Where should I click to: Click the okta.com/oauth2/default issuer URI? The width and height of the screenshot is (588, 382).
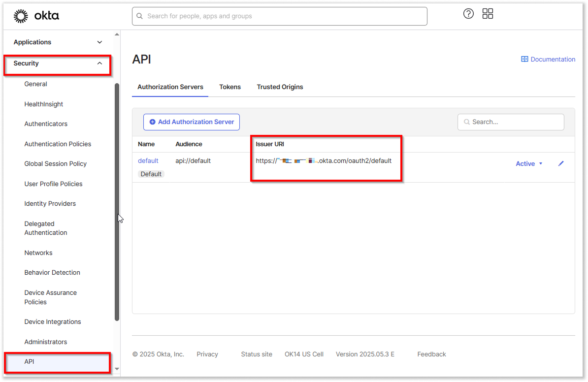(324, 161)
